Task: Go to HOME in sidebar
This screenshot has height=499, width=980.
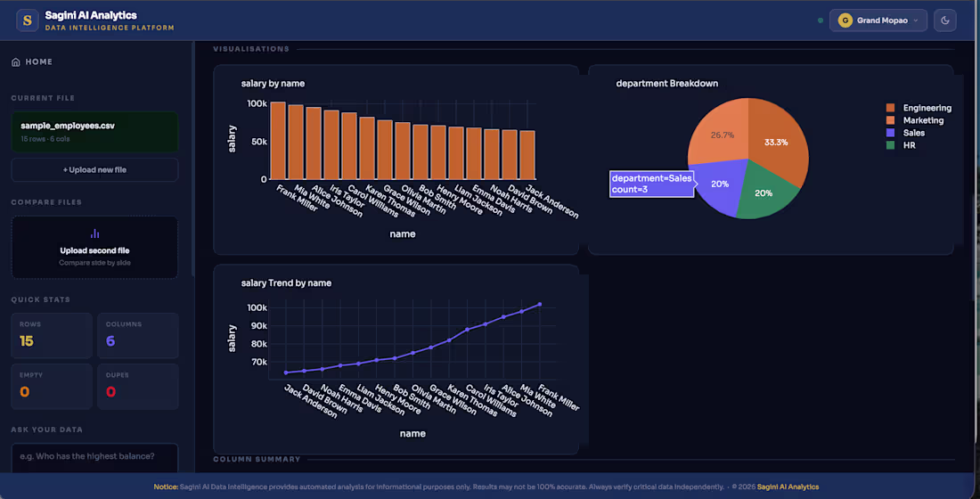Action: tap(32, 61)
